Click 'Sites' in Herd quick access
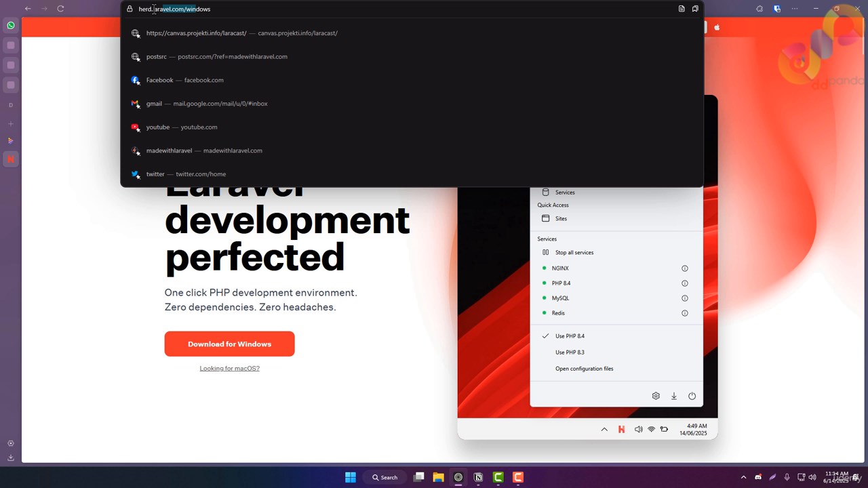Image resolution: width=868 pixels, height=488 pixels. [x=561, y=218]
